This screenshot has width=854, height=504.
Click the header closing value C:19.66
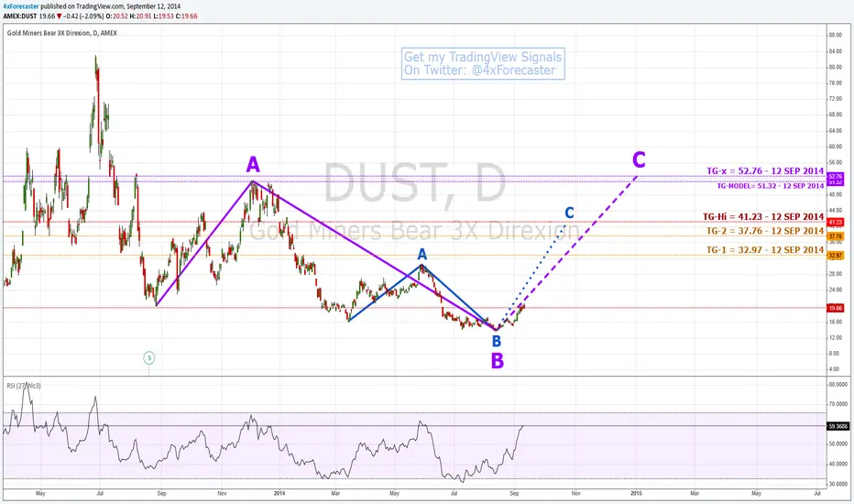pyautogui.click(x=186, y=16)
